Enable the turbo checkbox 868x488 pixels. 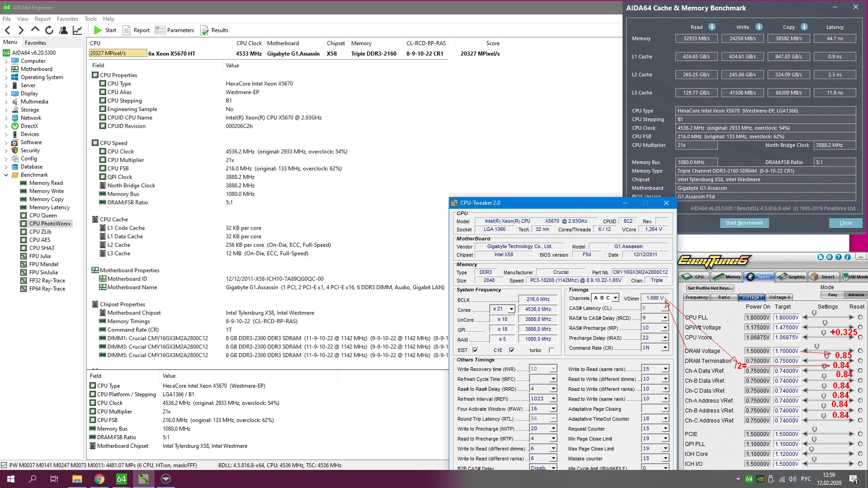click(x=552, y=350)
